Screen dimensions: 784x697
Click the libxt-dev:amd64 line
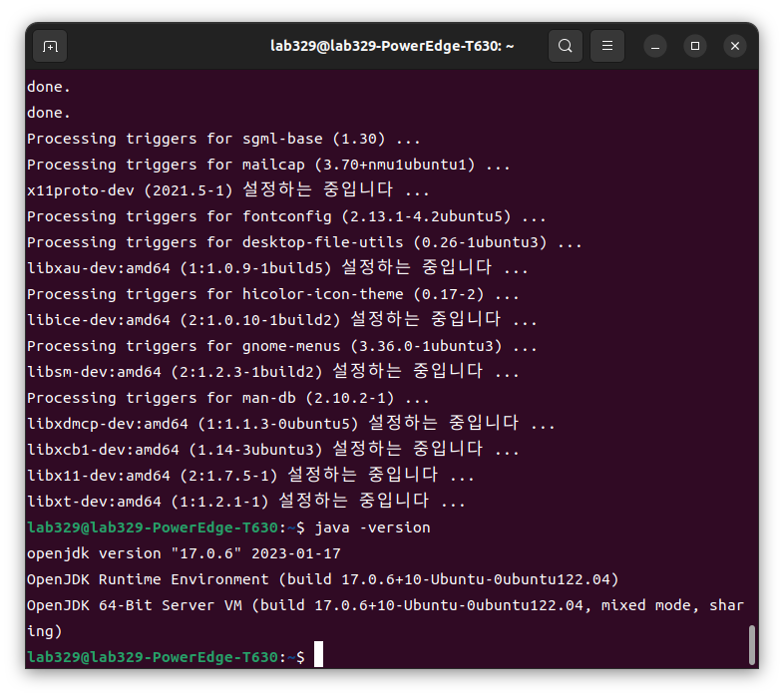(246, 502)
